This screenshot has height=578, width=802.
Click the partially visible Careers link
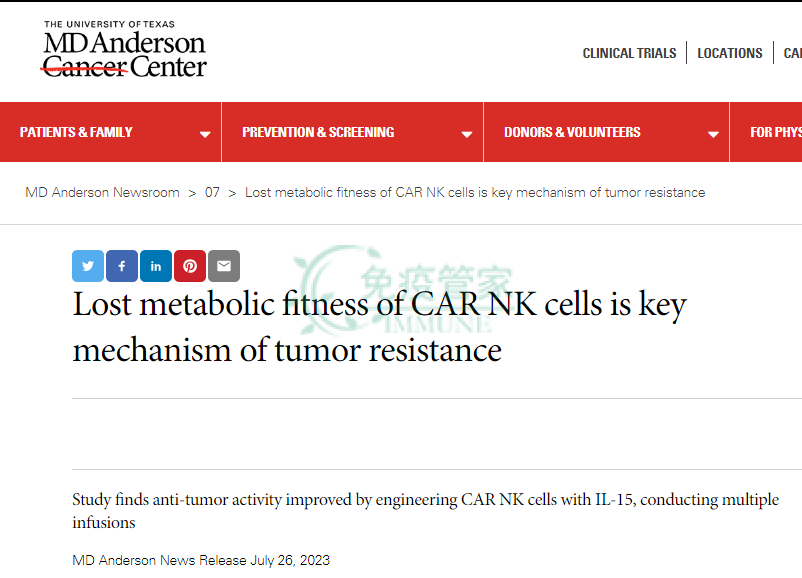(793, 53)
